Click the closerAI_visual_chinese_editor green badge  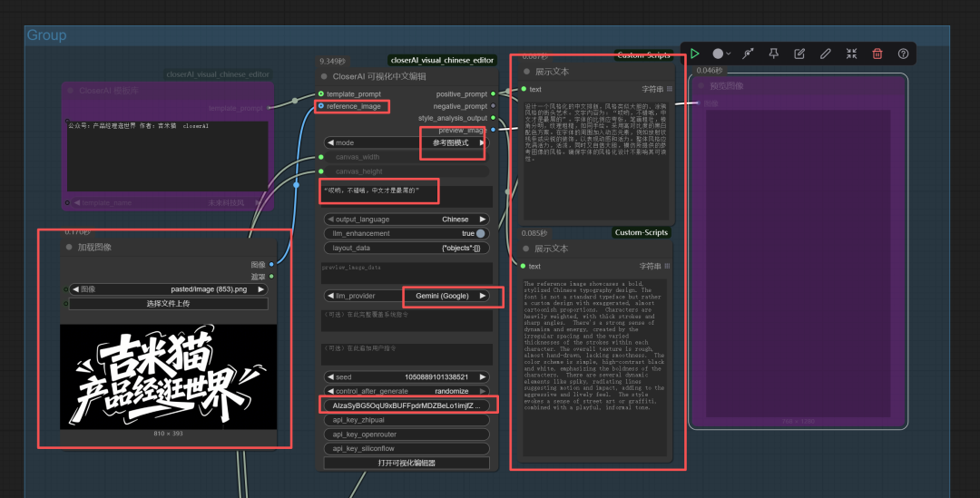point(442,60)
